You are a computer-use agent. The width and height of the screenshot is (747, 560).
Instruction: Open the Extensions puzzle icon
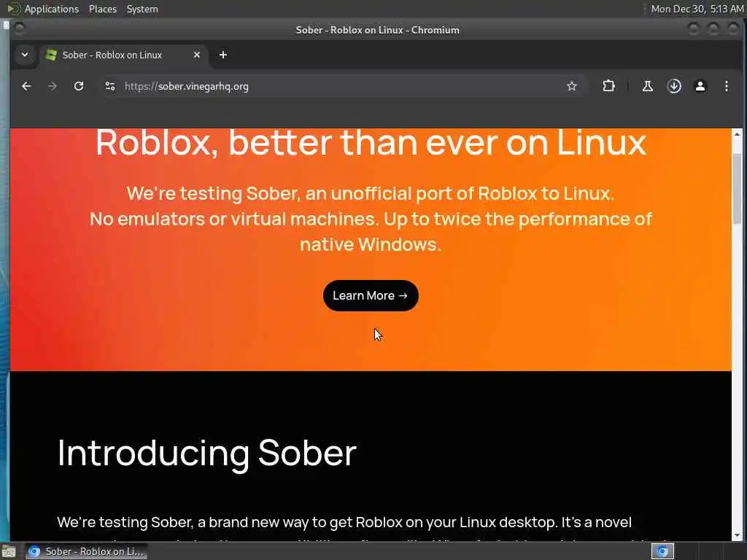click(x=608, y=86)
